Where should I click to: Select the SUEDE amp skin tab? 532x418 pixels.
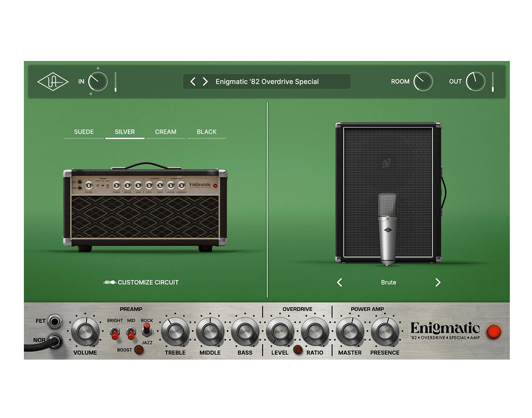pos(84,132)
